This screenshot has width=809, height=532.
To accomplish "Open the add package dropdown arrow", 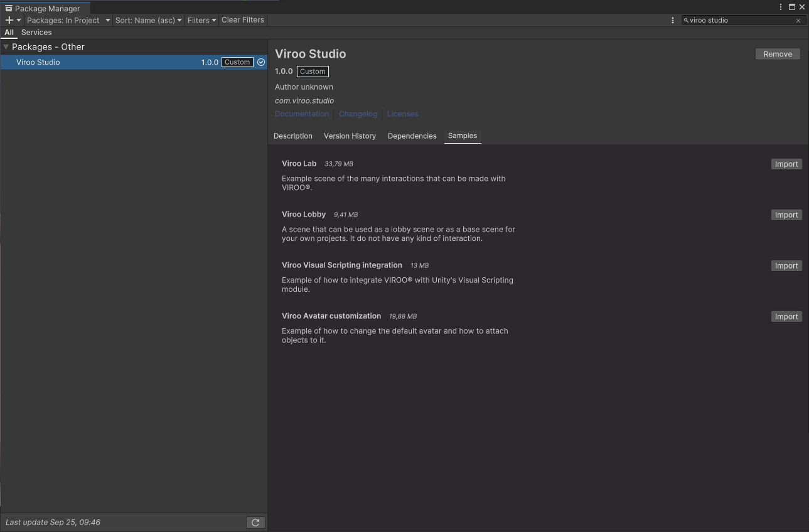I will [x=19, y=21].
